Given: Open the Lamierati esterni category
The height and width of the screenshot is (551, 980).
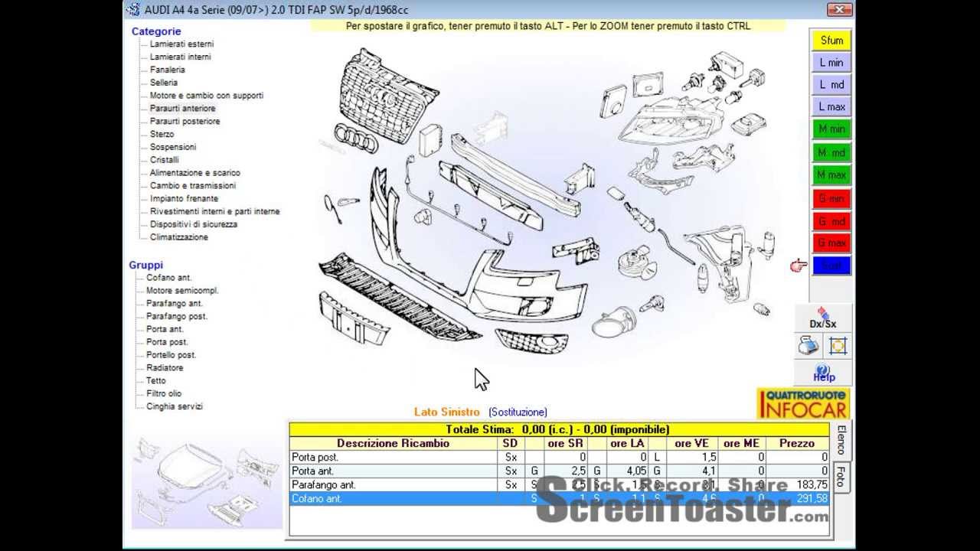Looking at the screenshot, I should point(181,44).
